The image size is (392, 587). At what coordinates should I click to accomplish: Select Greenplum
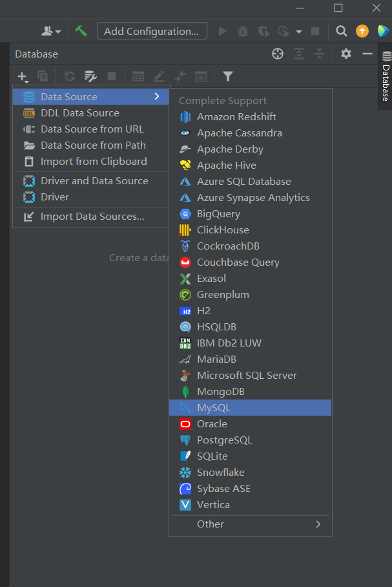pyautogui.click(x=250, y=295)
